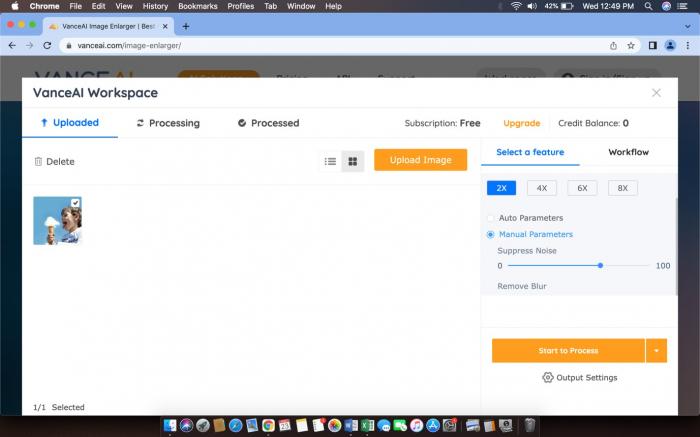Open Photos app from the Dock
Viewport: 700px width, 437px height.
click(x=334, y=425)
